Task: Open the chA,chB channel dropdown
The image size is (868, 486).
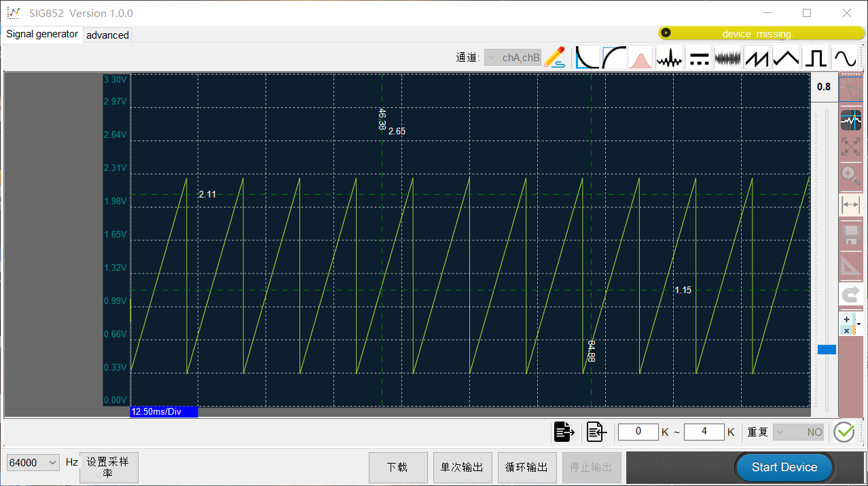Action: pos(513,58)
